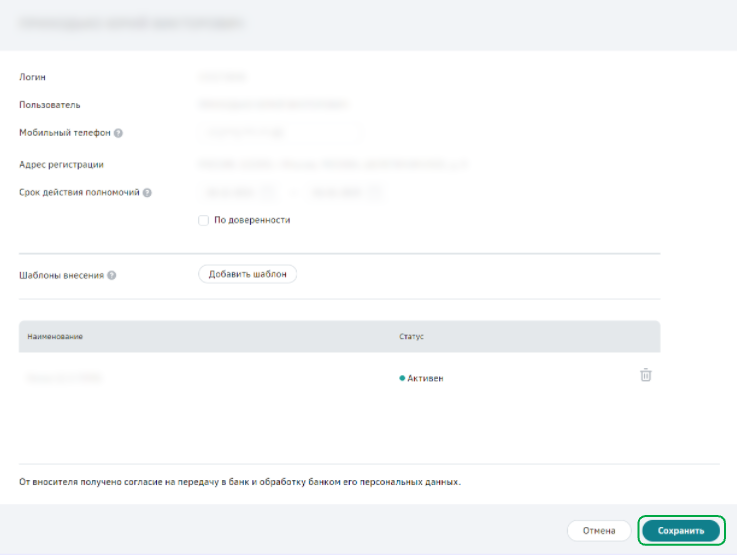Delete the template using the trash icon
Viewport: 737px width, 555px height.
[646, 375]
